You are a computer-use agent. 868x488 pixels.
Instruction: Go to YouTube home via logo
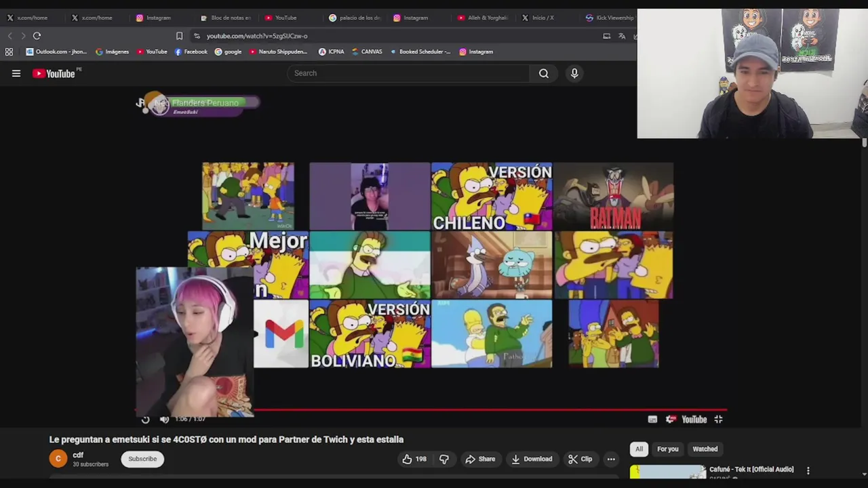(54, 73)
